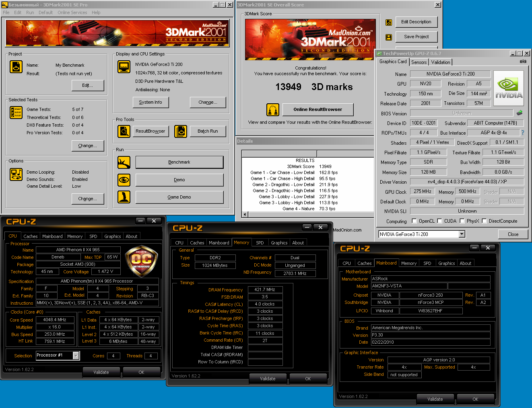The width and height of the screenshot is (532, 408).
Task: Click the Online ResultBrowser icon
Action: tap(273, 110)
